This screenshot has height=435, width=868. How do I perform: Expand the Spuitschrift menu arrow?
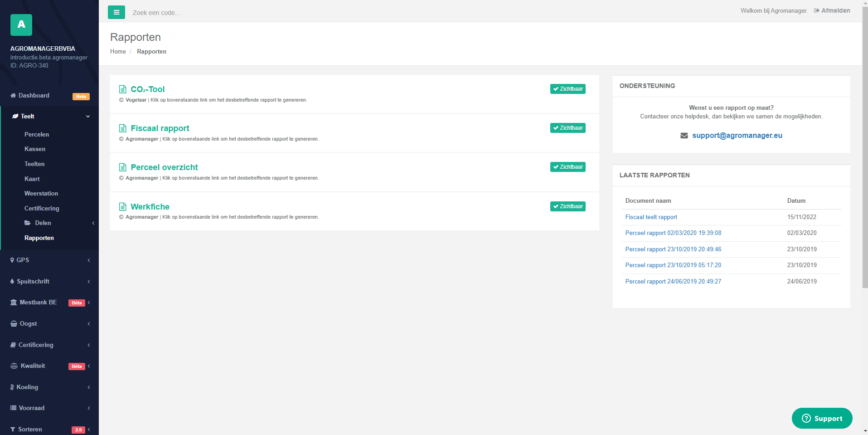[x=89, y=282]
